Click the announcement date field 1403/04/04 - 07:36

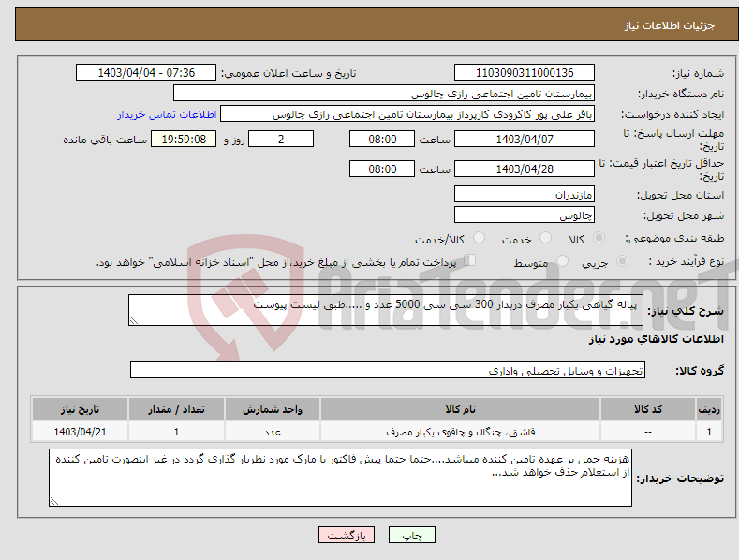point(145,73)
